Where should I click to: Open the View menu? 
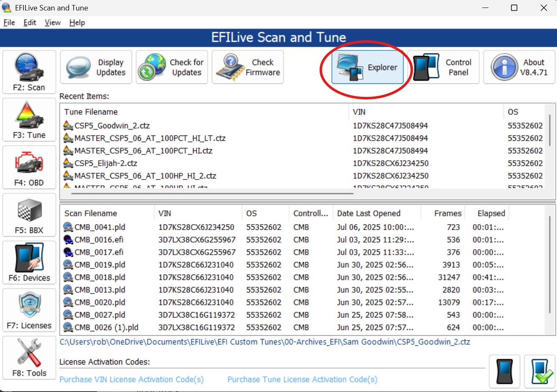[x=53, y=23]
